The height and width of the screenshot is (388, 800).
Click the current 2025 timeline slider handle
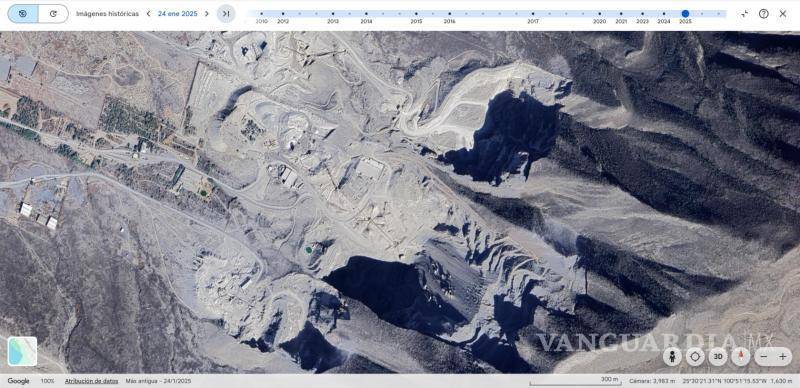[685, 14]
